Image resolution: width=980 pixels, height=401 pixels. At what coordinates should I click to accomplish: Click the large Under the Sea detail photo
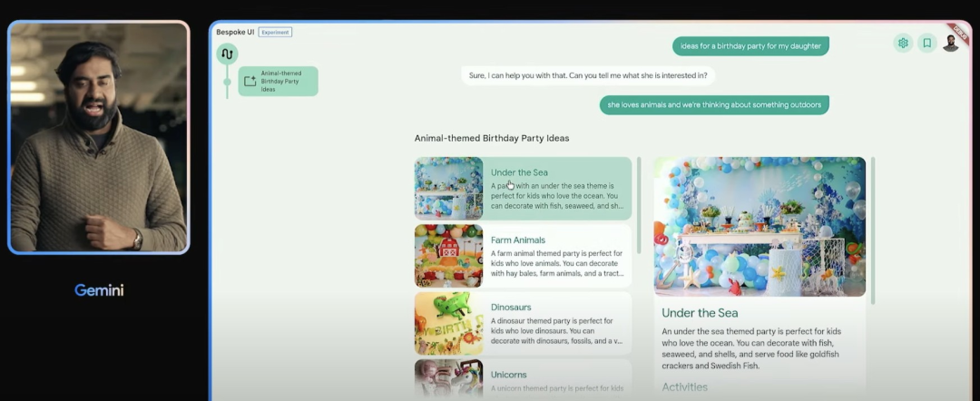click(760, 227)
